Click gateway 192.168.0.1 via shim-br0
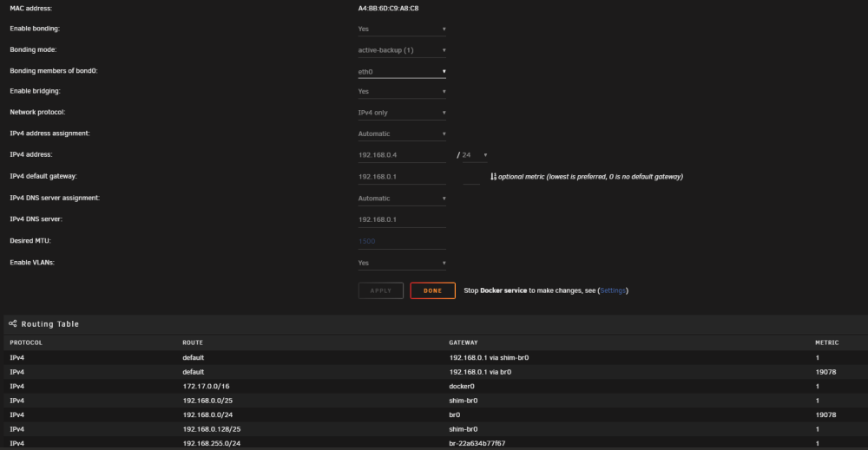 [x=489, y=358]
